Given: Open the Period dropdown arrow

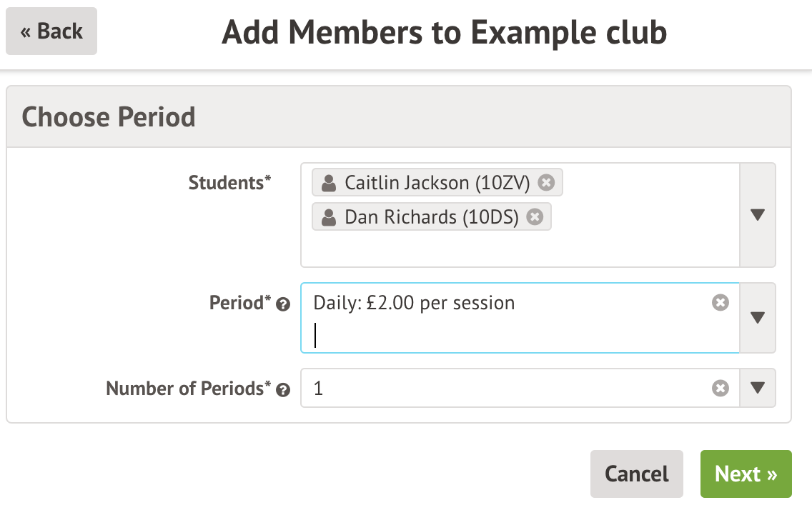Looking at the screenshot, I should (x=758, y=318).
